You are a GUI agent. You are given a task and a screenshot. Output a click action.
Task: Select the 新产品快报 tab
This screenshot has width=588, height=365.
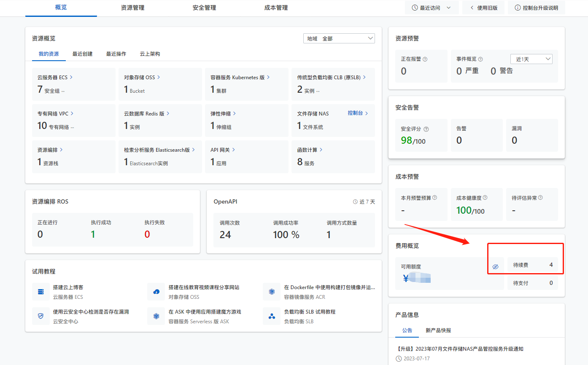[x=438, y=330]
